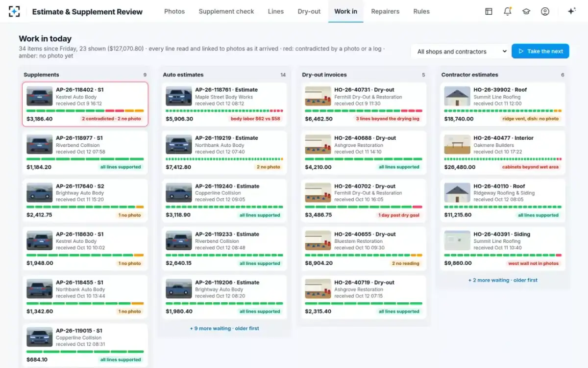Image resolution: width=588 pixels, height=368 pixels.
Task: Click the cabinets beyond wet area badge
Action: pos(531,167)
